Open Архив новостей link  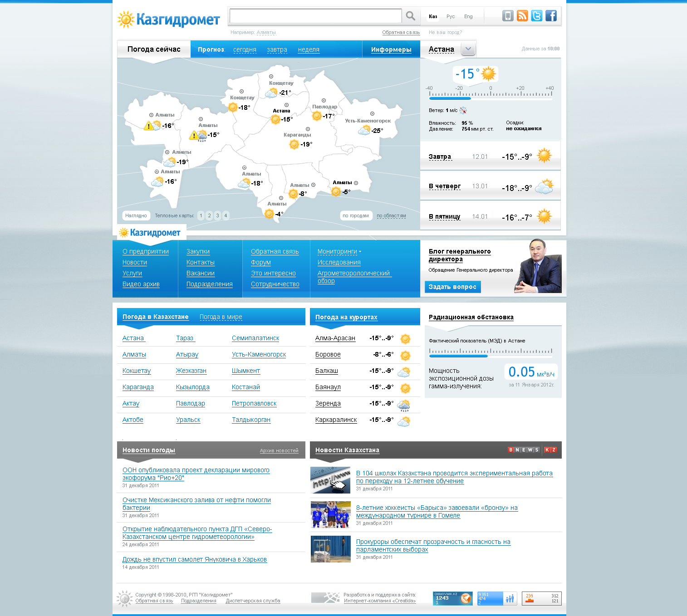pyautogui.click(x=279, y=450)
